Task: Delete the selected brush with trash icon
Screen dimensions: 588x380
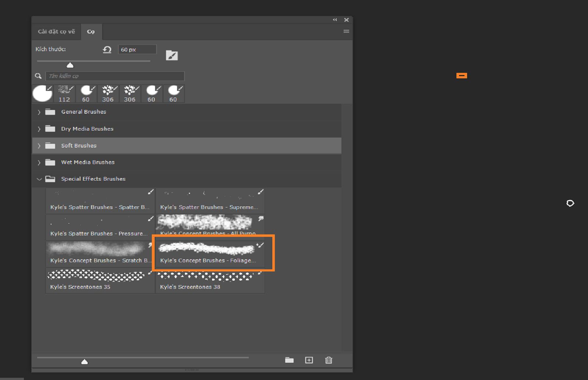Action: click(x=329, y=360)
